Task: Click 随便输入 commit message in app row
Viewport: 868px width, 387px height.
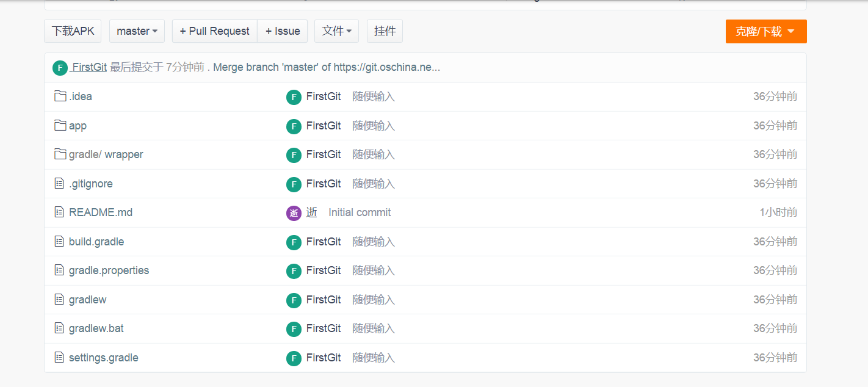Action: pos(374,126)
